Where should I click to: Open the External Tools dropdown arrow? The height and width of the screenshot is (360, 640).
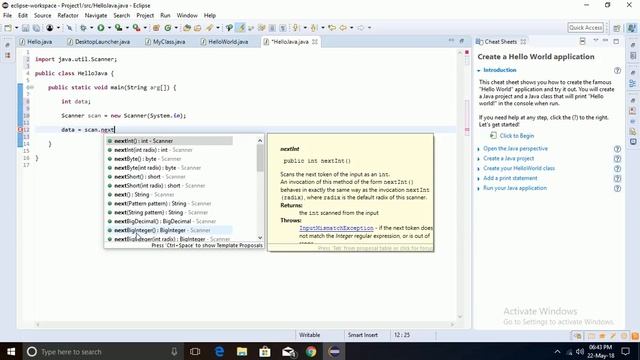point(145,28)
